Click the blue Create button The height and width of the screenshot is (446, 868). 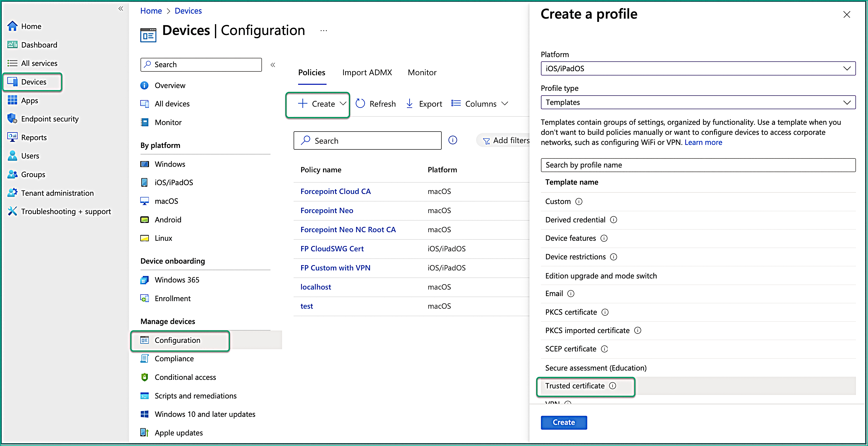(x=563, y=422)
